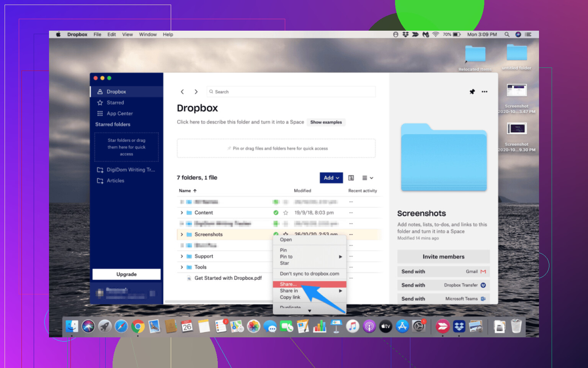588x368 pixels.
Task: Select Don't sync to dropbox.com
Action: click(x=309, y=274)
